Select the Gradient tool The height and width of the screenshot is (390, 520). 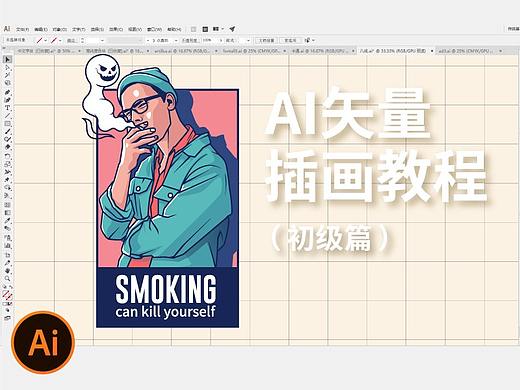point(7,212)
